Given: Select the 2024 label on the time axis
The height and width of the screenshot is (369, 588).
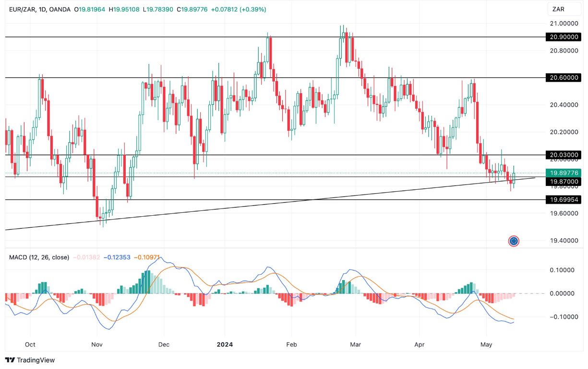Looking at the screenshot, I should [225, 344].
